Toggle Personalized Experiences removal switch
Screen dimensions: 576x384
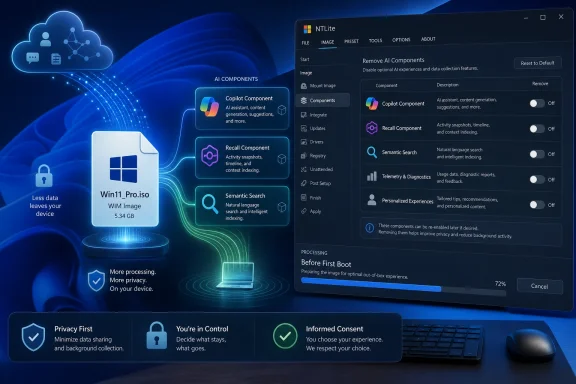click(x=537, y=205)
